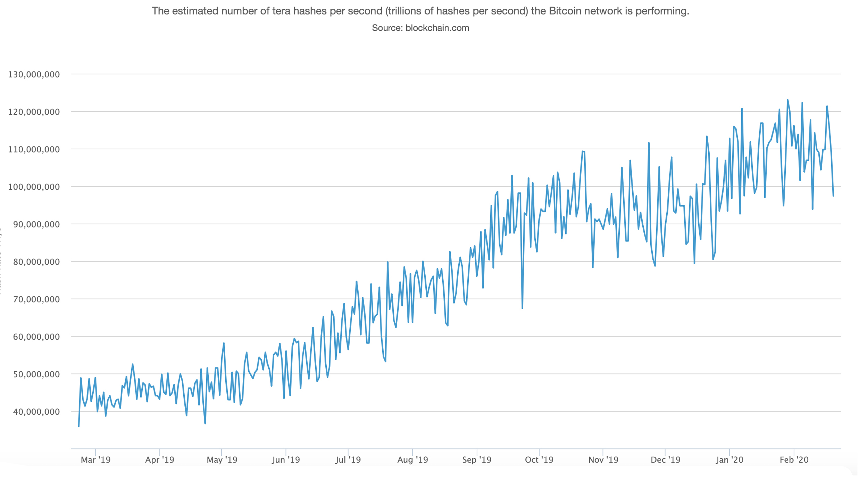Viewport: 868px width, 497px height.
Task: Click the Jan '20 x-axis label
Action: [x=729, y=460]
